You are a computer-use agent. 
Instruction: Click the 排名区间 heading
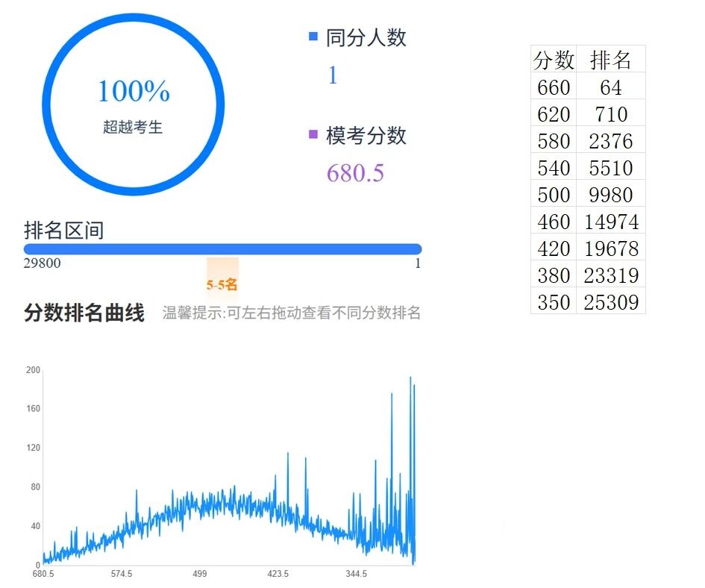pyautogui.click(x=63, y=231)
